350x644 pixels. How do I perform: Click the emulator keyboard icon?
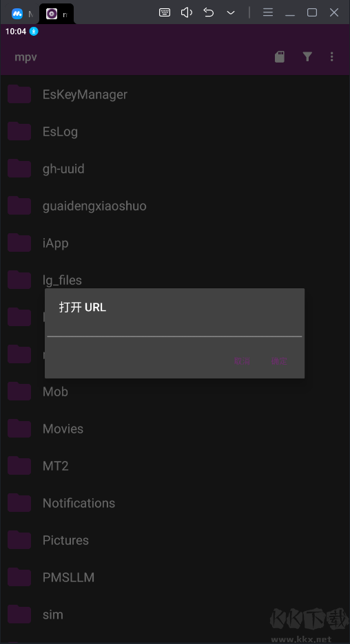point(165,13)
